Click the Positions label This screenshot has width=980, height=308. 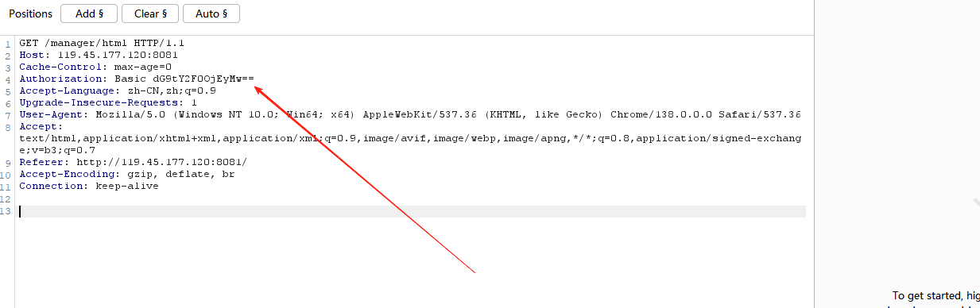click(31, 13)
